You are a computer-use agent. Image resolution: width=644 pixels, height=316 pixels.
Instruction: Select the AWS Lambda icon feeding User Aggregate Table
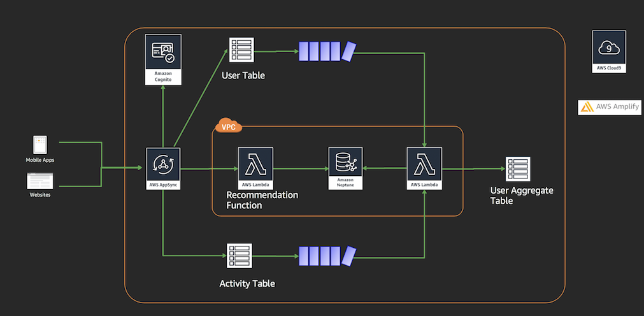coord(424,168)
